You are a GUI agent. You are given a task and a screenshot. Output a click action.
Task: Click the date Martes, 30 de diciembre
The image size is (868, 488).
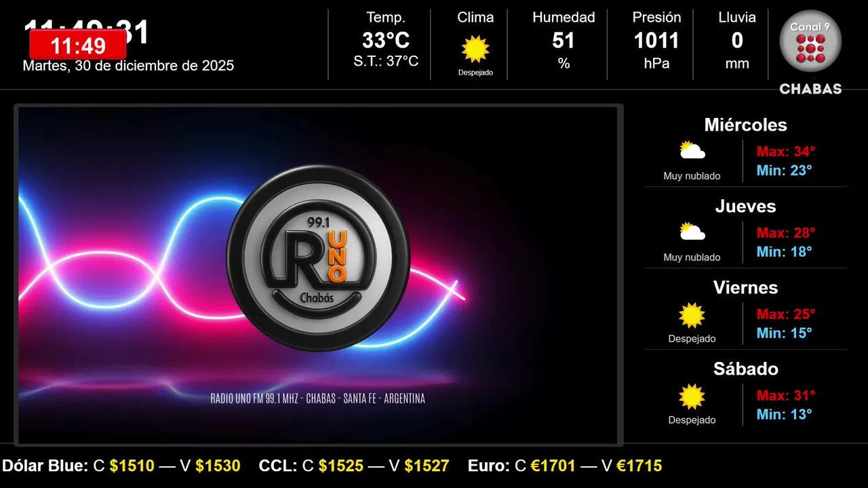(128, 66)
